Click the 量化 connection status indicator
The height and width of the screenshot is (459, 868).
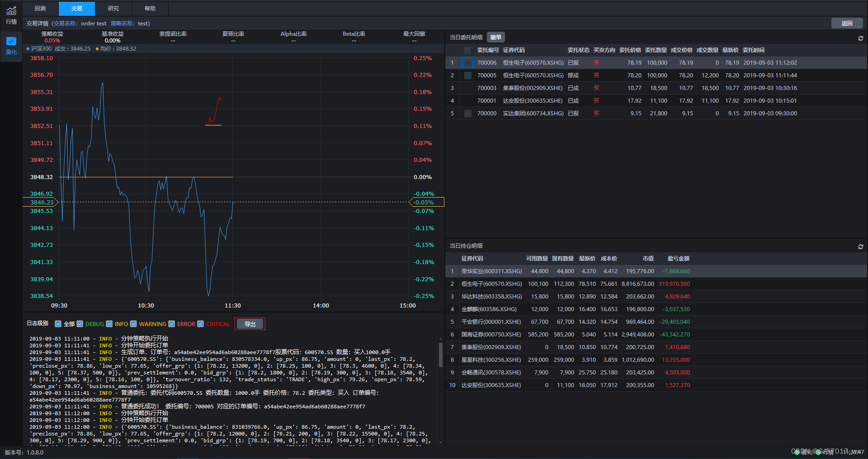click(797, 452)
